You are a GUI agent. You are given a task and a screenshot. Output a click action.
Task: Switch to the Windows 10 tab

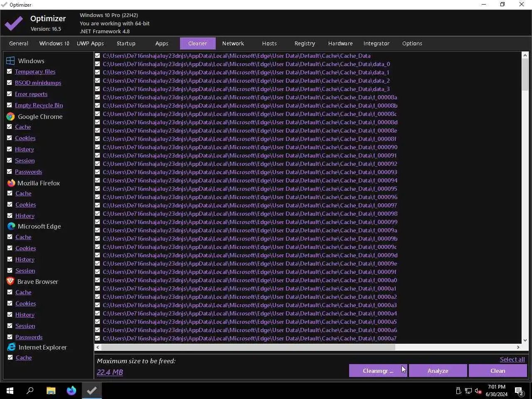[x=54, y=43]
